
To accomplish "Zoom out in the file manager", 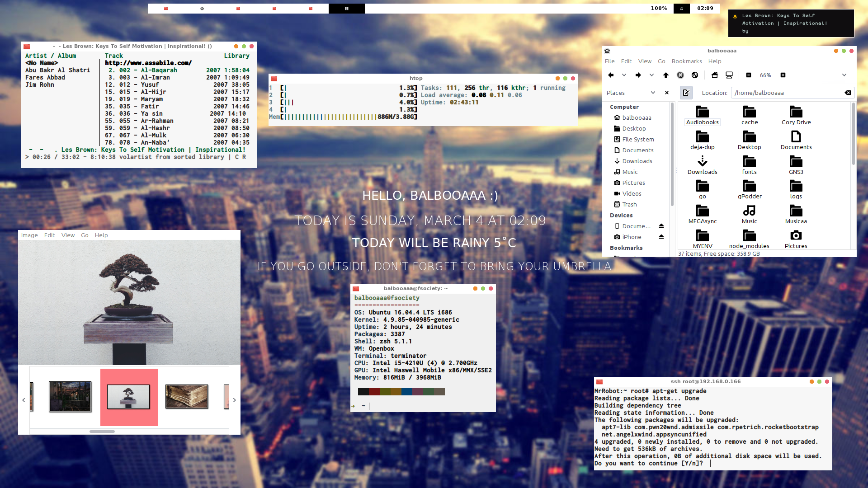I will [x=749, y=75].
